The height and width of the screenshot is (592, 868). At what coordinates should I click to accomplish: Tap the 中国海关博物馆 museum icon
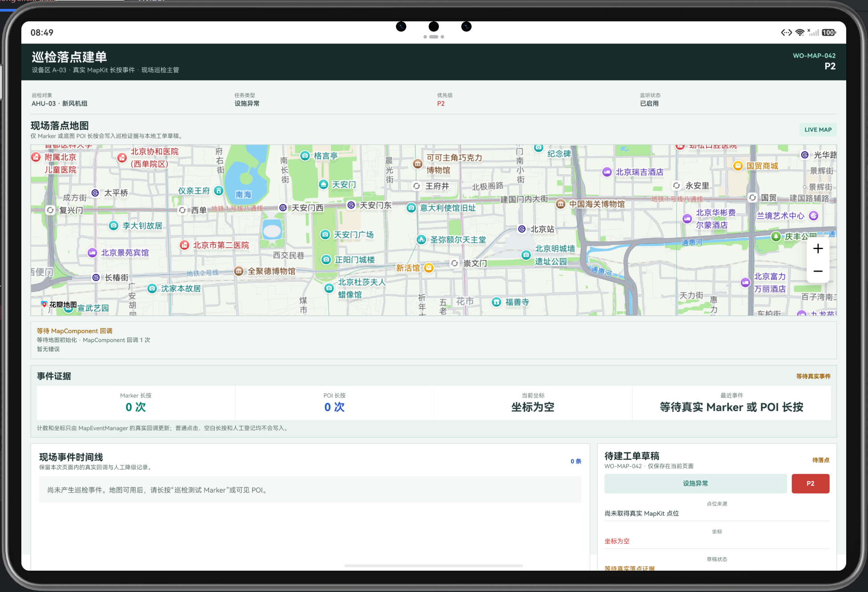pyautogui.click(x=561, y=204)
